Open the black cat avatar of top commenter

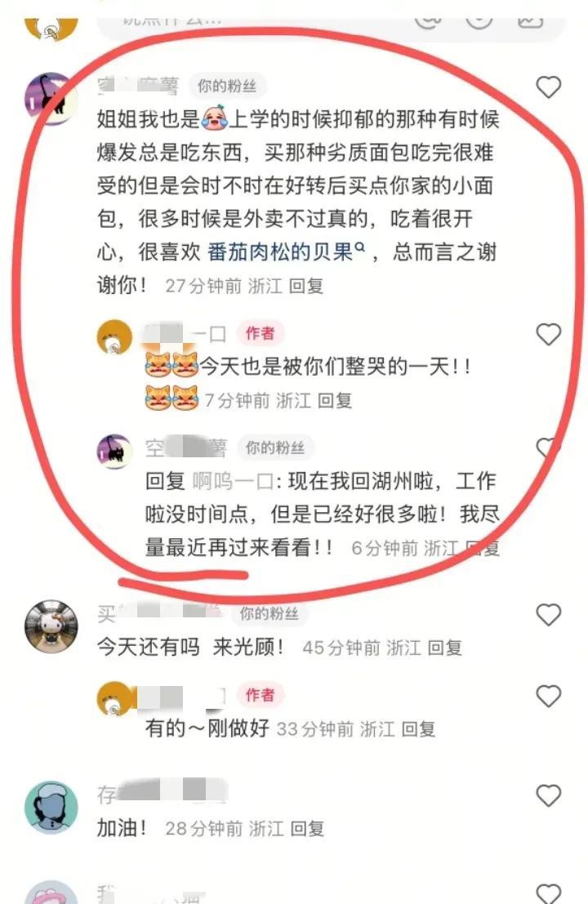[x=51, y=99]
